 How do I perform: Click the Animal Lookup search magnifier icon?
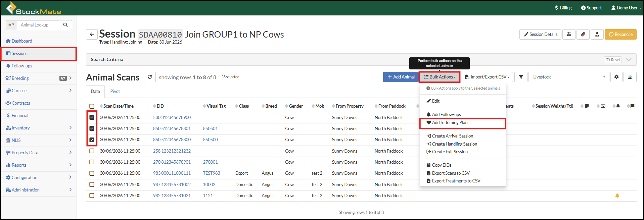point(65,25)
